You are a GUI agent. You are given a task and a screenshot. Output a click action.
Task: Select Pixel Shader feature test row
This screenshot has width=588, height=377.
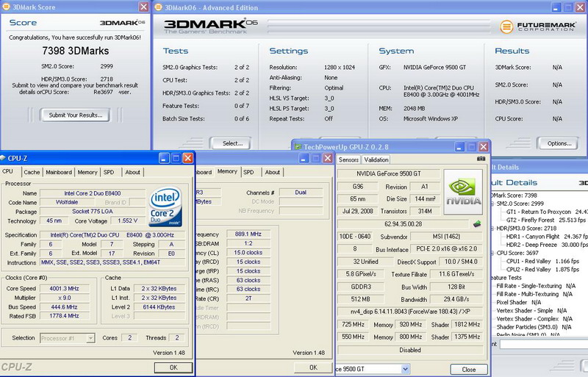[x=519, y=302]
